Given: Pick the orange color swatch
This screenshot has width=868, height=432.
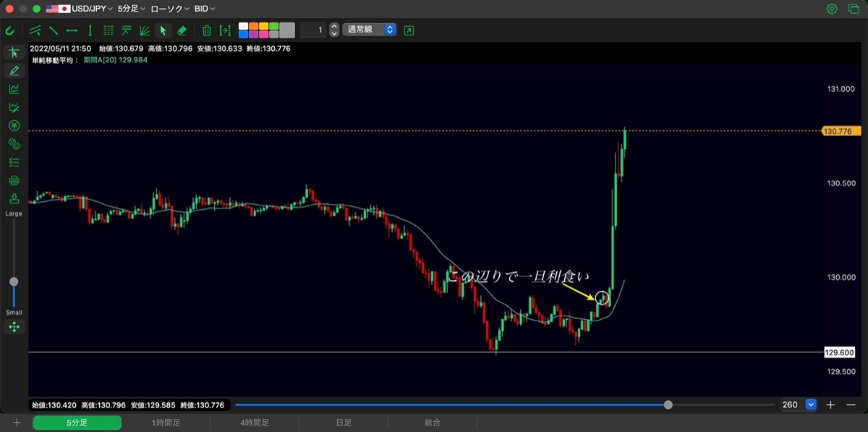Looking at the screenshot, I should pyautogui.click(x=253, y=26).
